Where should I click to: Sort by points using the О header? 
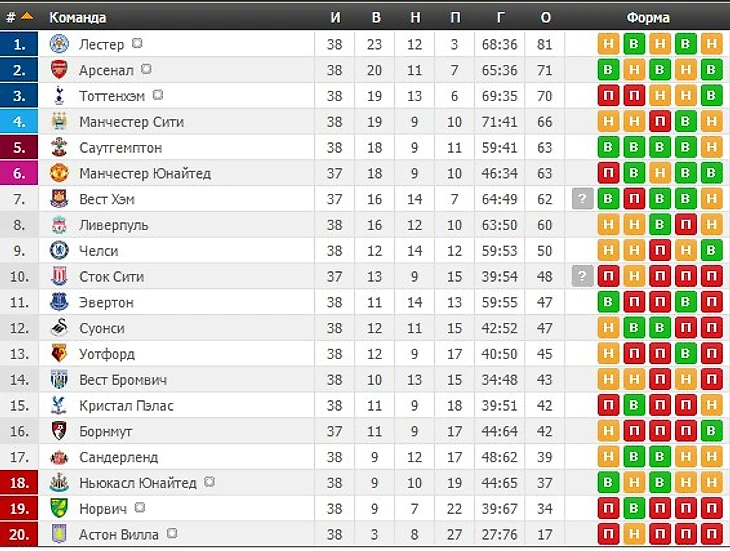[x=545, y=18]
